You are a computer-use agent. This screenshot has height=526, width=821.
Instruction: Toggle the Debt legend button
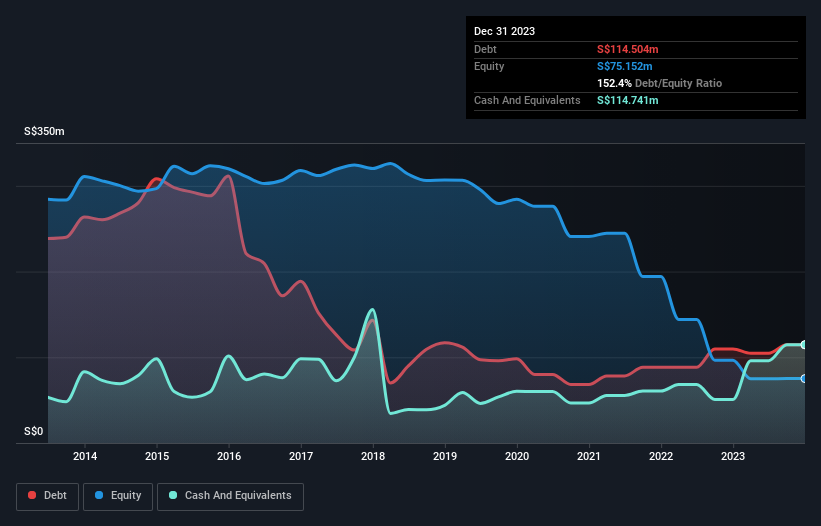pyautogui.click(x=48, y=496)
